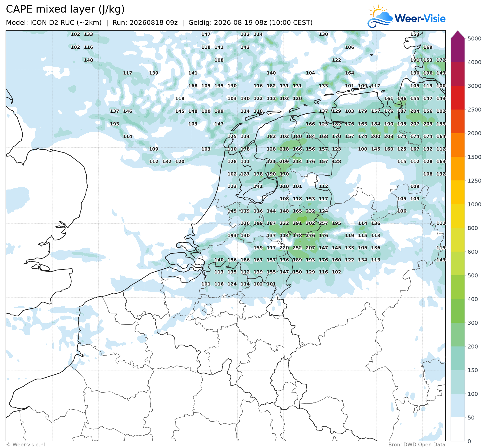
Task: Click the Weer-Visie sun and cloud logo
Action: 380,16
